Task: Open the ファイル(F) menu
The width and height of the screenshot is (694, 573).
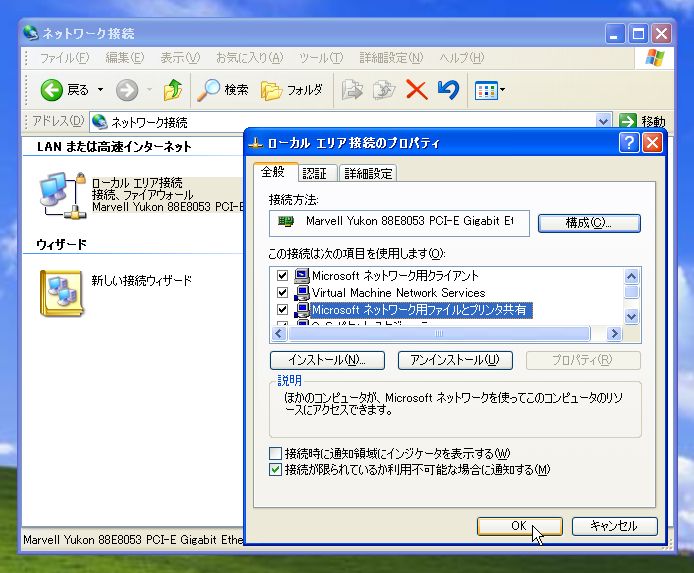Action: [x=64, y=58]
